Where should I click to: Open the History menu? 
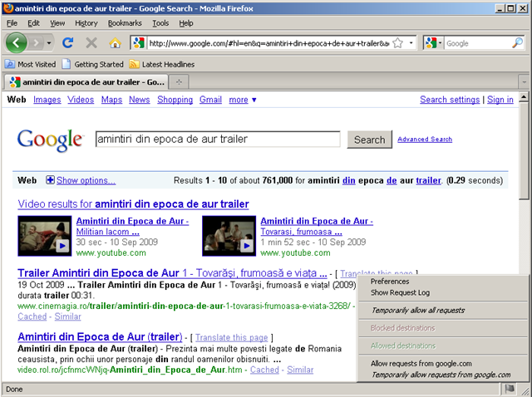[86, 23]
